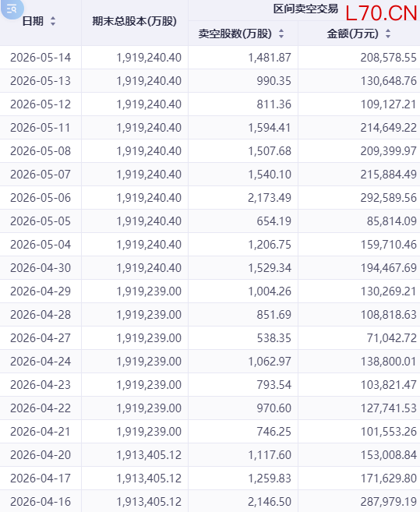Viewport: 420px width, 512px height.
Task: Click the L70.CN watermark link
Action: tap(381, 13)
